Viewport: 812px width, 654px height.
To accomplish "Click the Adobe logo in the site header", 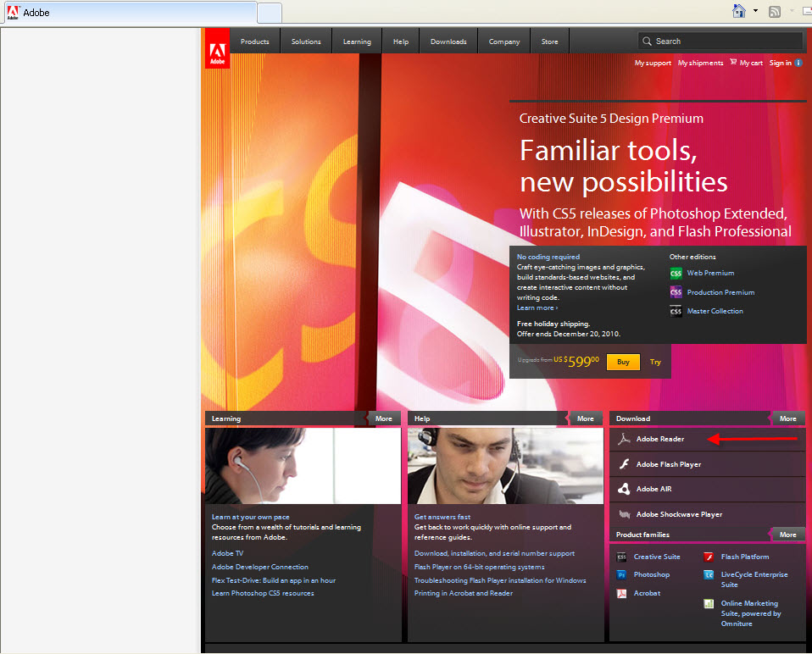I will [x=217, y=48].
